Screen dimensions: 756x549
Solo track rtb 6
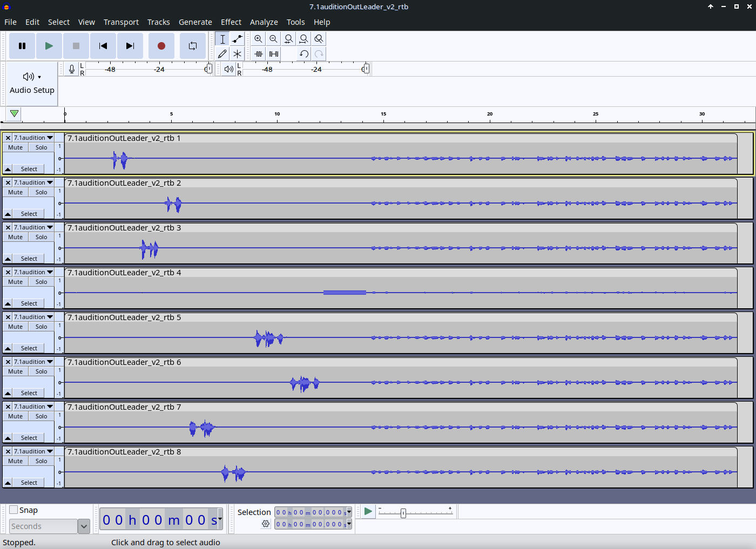pos(42,371)
